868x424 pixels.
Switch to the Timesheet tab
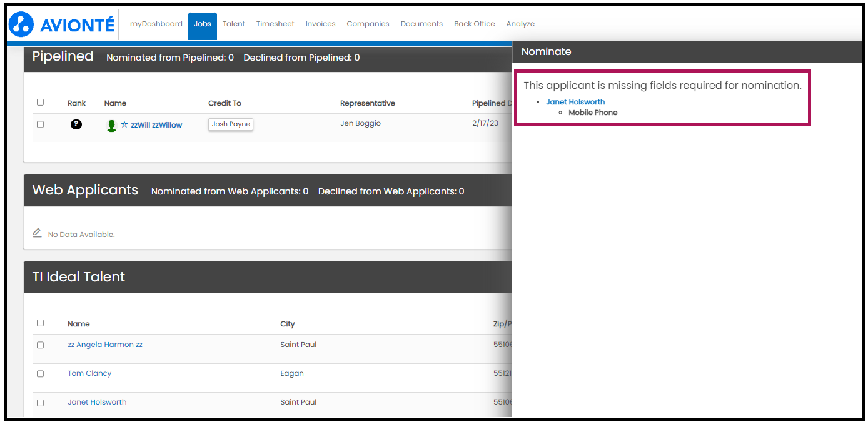click(x=275, y=24)
